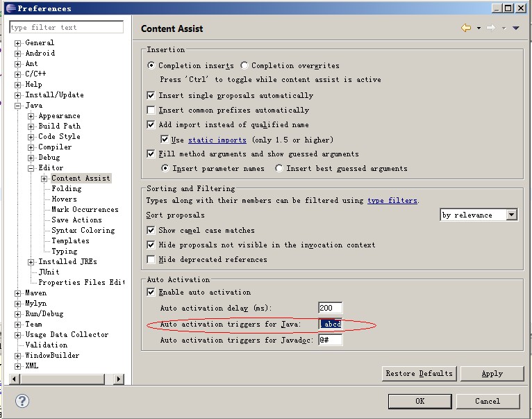Screen dimensions: 532x419
Task: Toggle Add import instead of qualified name
Action: (151, 124)
